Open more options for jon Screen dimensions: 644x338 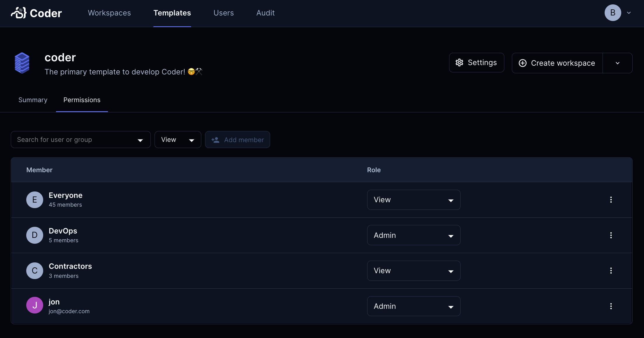(611, 306)
